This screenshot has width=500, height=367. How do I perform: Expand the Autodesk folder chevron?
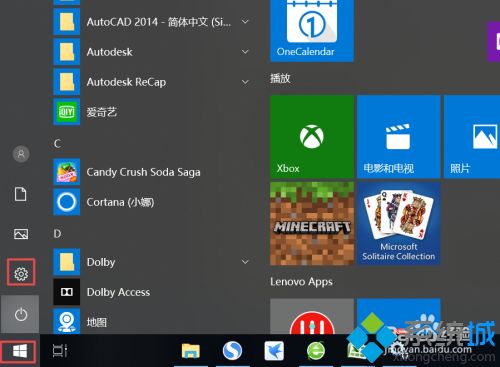pos(245,52)
